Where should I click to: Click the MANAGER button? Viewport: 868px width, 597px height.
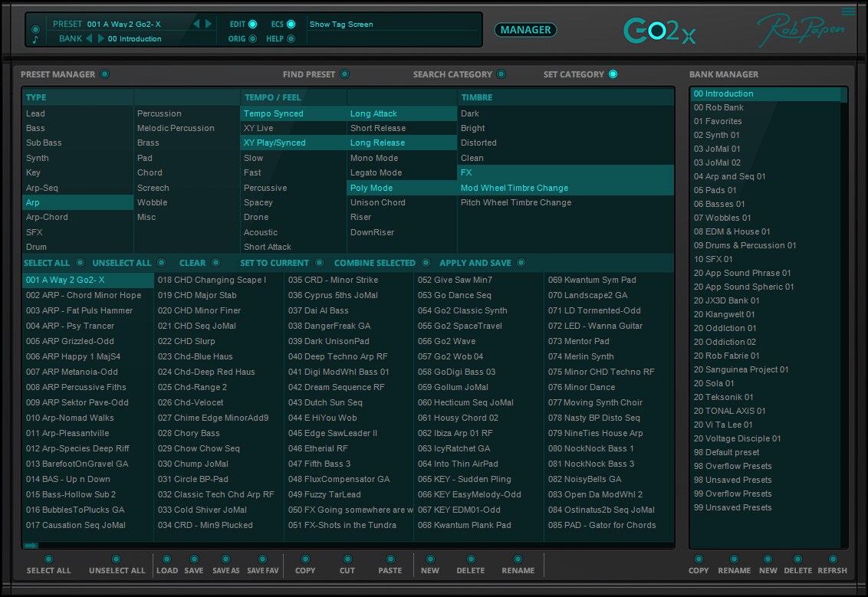(525, 30)
